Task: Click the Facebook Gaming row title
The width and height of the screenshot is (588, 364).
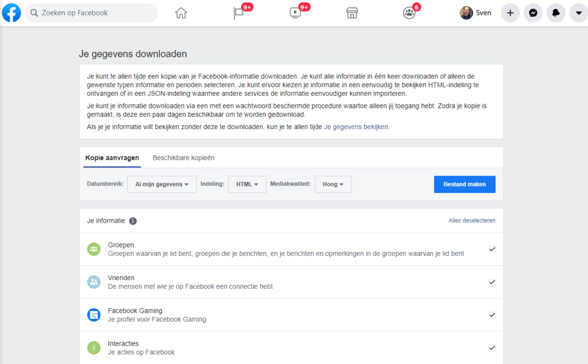Action: 135,311
